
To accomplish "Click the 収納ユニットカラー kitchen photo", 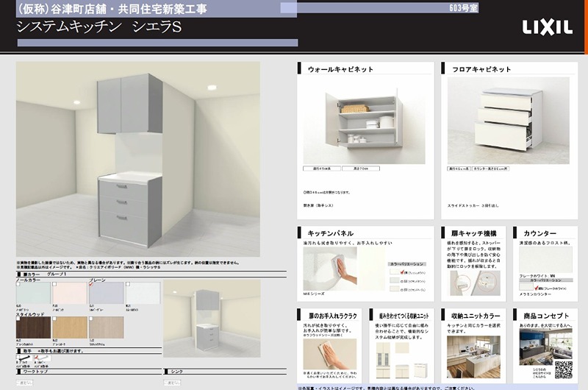I will pos(473,357).
